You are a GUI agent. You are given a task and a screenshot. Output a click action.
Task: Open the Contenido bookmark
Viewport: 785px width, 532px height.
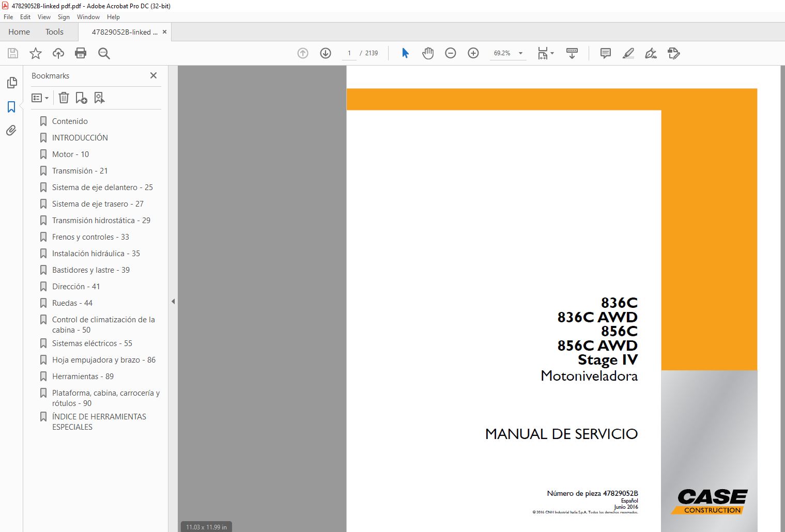click(x=70, y=121)
